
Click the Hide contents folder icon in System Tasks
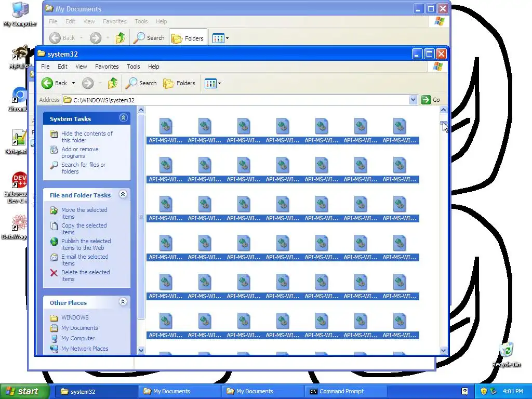point(54,134)
